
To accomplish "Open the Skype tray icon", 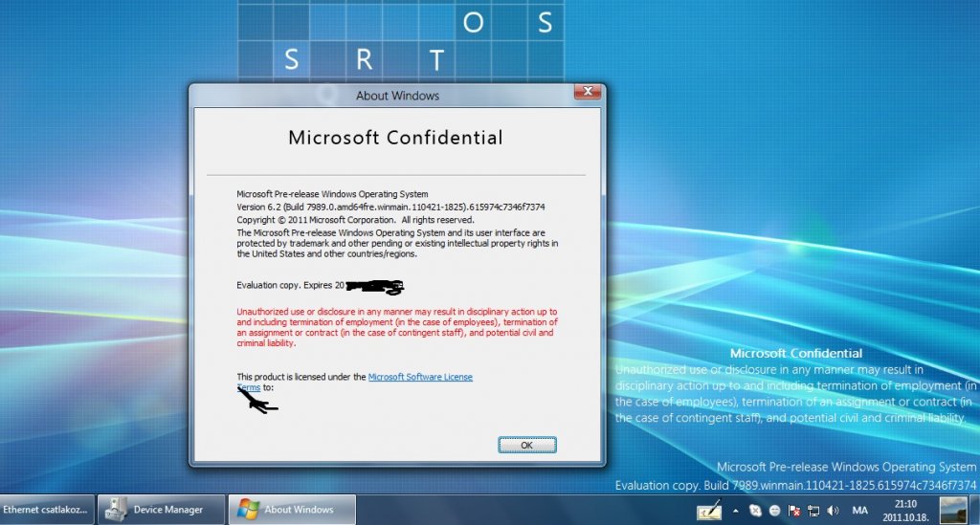I will 756,511.
